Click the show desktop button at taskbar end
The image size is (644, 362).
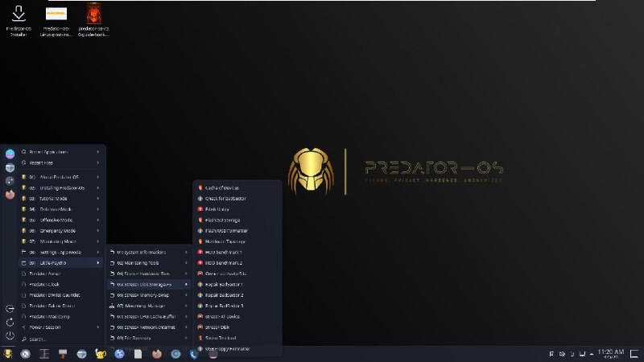[x=634, y=354]
